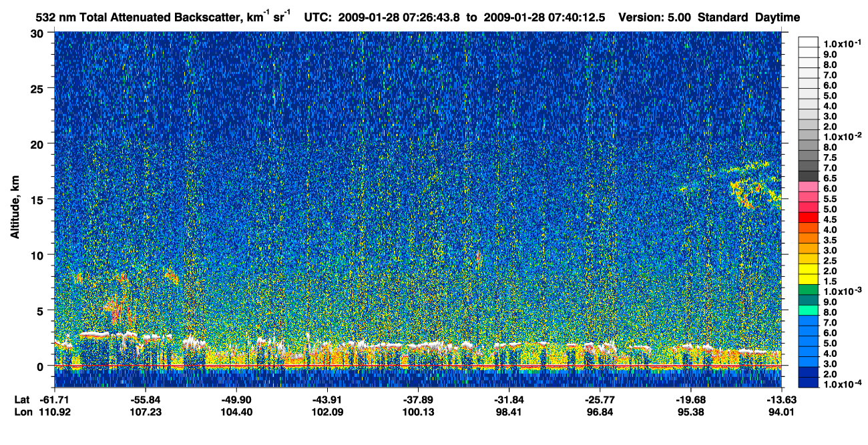868x445 pixels.
Task: Click the 'Lat' row label
Action: point(21,400)
